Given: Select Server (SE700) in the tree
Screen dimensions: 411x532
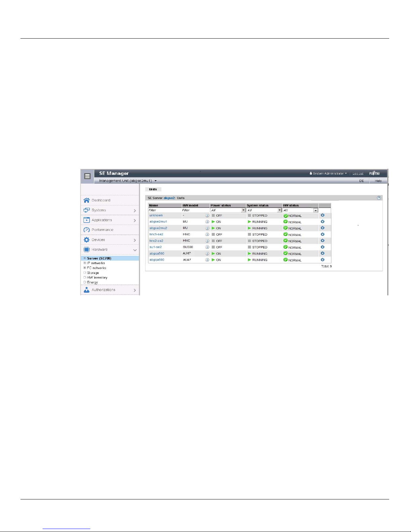Looking at the screenshot, I should [99, 258].
